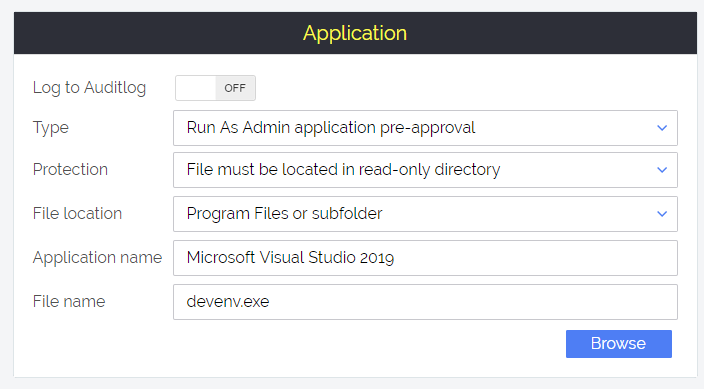
Task: Click the Browse button
Action: point(619,344)
